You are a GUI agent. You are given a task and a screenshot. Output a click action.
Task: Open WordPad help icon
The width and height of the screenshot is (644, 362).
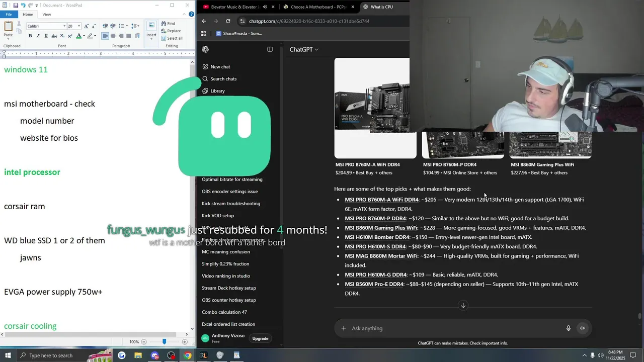tap(191, 15)
